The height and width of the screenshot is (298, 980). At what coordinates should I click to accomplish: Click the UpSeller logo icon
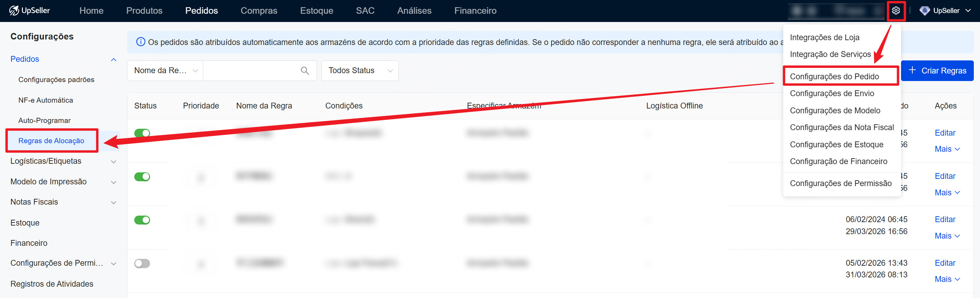(14, 11)
